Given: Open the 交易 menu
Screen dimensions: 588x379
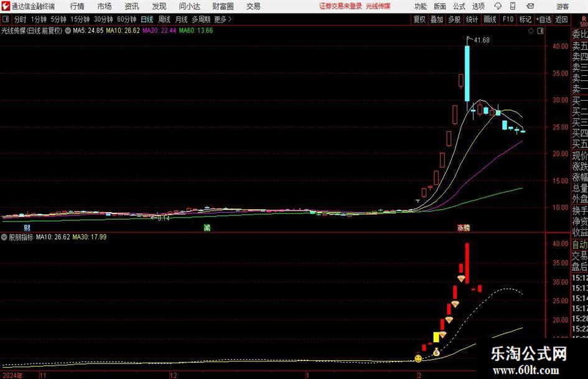Looking at the screenshot, I should [253, 6].
